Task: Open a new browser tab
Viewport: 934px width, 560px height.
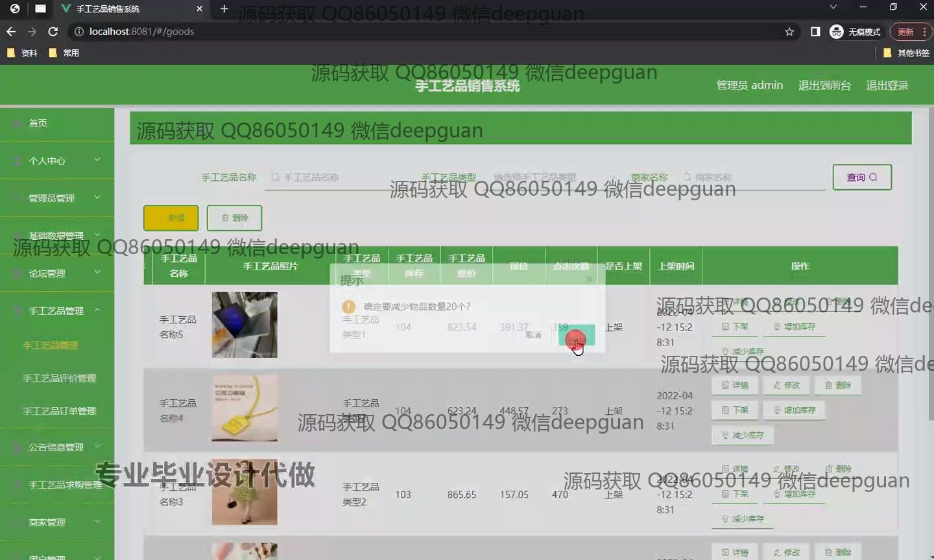Action: click(x=224, y=8)
